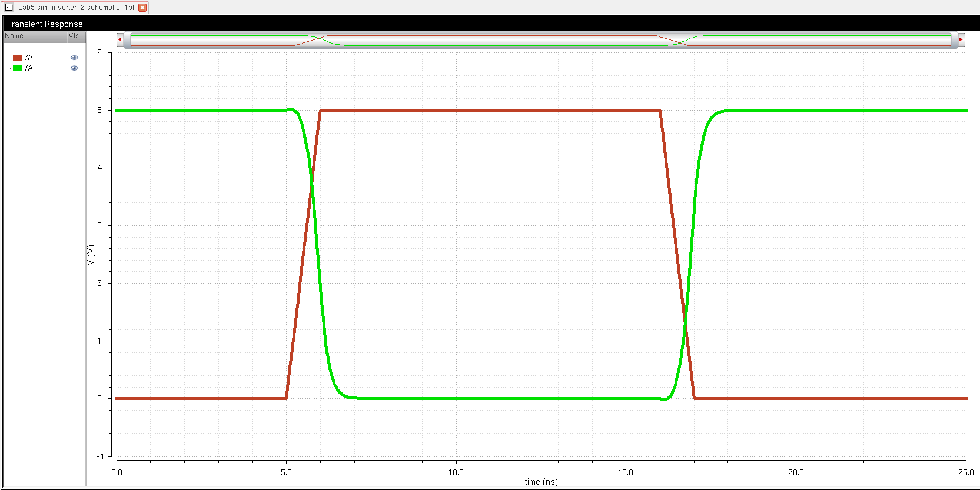Click the waveform window icon on the tab
This screenshot has width=980, height=490.
pyautogui.click(x=9, y=8)
